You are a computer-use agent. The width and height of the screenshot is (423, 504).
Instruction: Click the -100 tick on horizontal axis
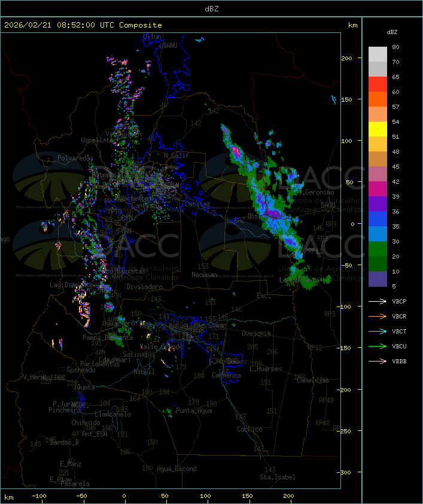pyautogui.click(x=39, y=496)
